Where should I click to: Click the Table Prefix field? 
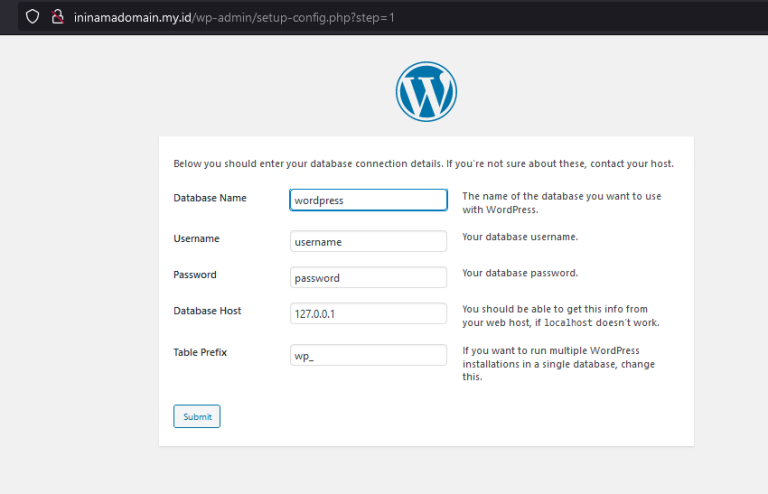tap(368, 355)
